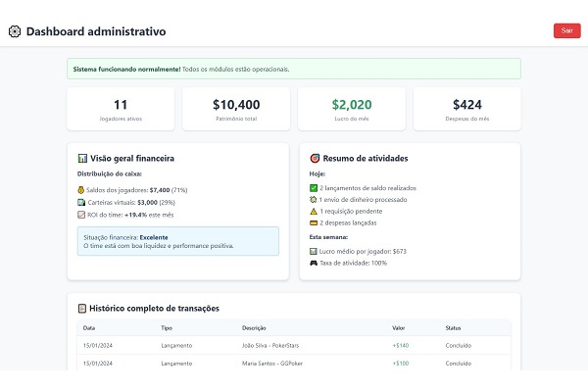Click the +$100 value cell

(x=401, y=364)
